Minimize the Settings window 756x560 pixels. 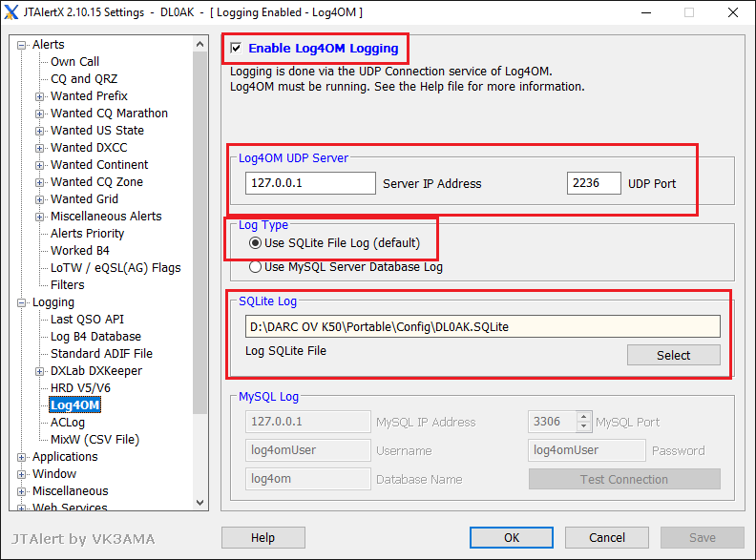(646, 12)
